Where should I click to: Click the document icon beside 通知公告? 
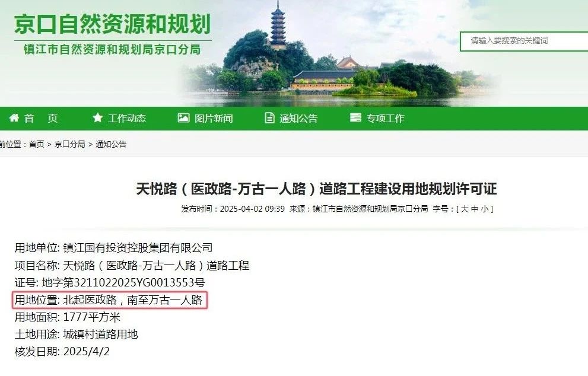[x=269, y=118]
